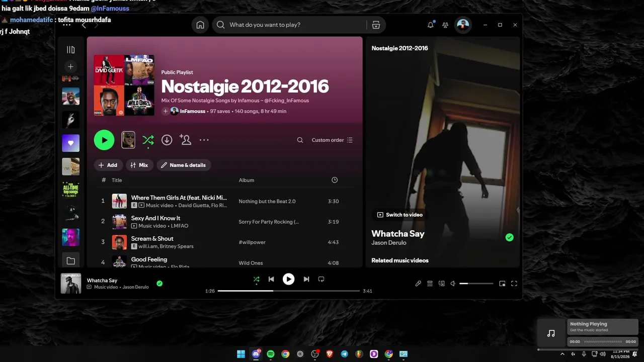The image size is (644, 362).
Task: Click the Mix button
Action: pos(139,165)
